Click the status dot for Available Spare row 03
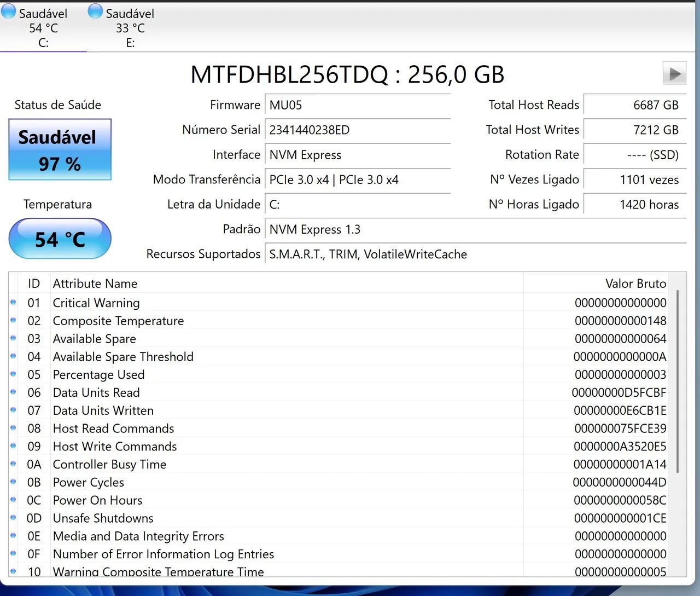This screenshot has width=700, height=596. (13, 338)
